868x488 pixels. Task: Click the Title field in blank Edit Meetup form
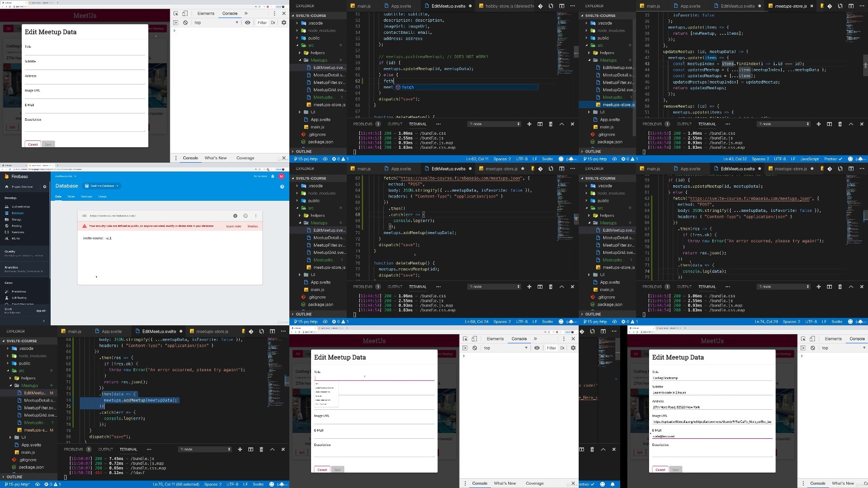click(85, 52)
